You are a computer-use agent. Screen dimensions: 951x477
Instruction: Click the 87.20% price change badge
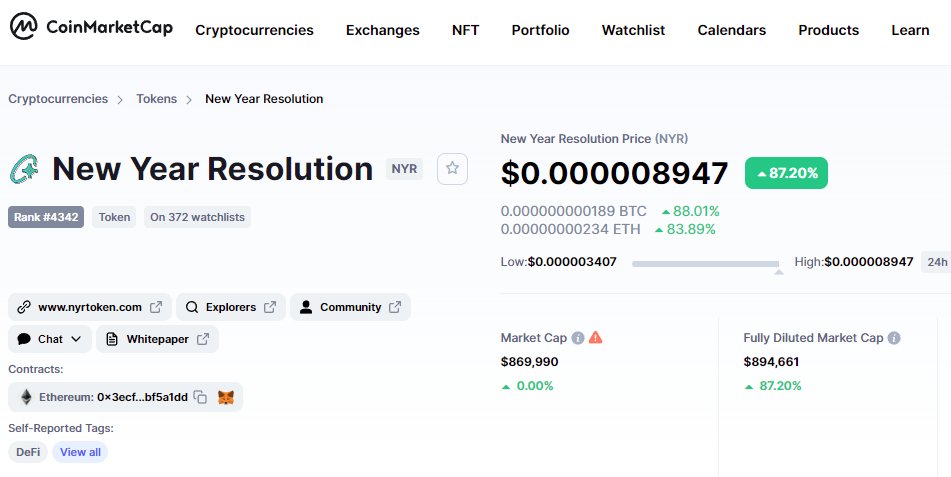click(786, 174)
